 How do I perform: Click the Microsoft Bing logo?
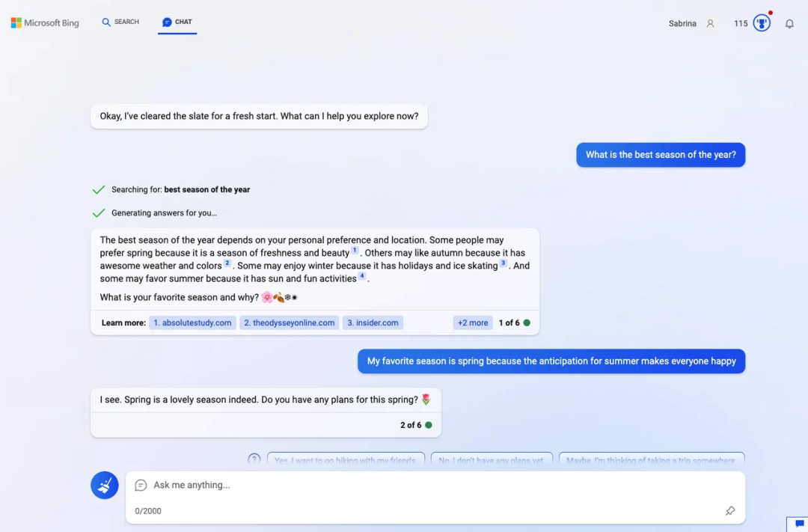[45, 23]
